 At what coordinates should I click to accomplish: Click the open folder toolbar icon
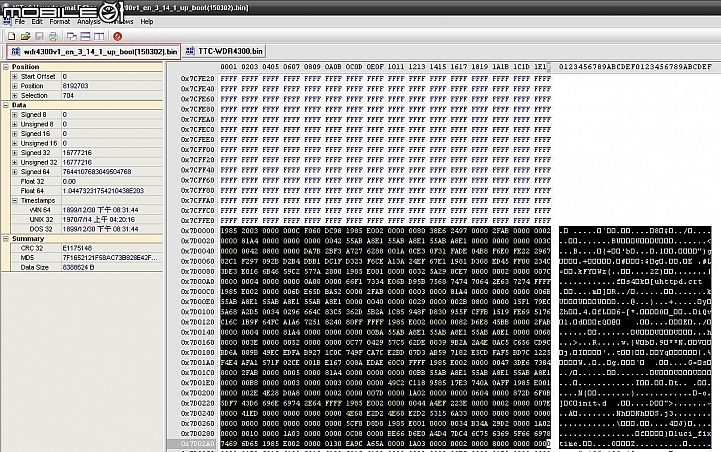coord(25,36)
